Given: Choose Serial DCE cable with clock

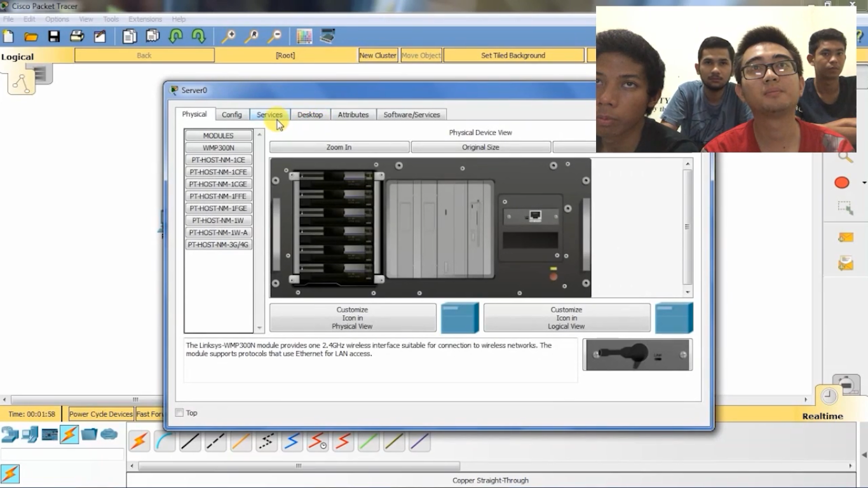Looking at the screenshot, I should [x=317, y=441].
